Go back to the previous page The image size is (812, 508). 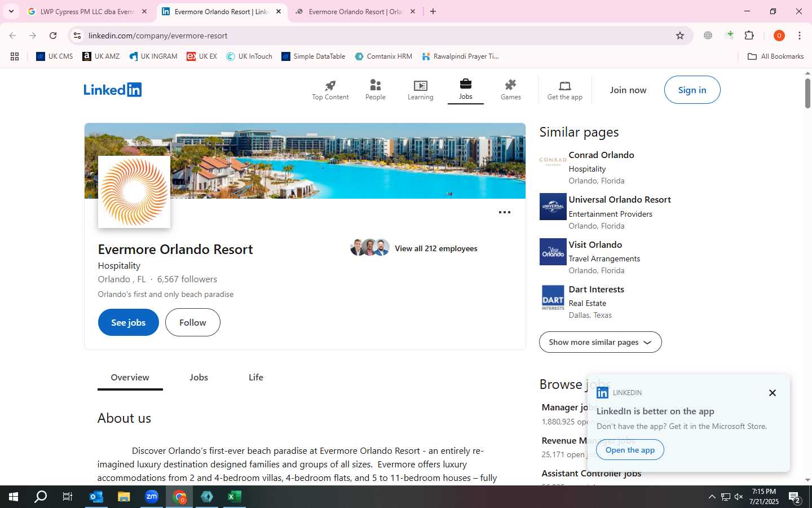point(12,36)
